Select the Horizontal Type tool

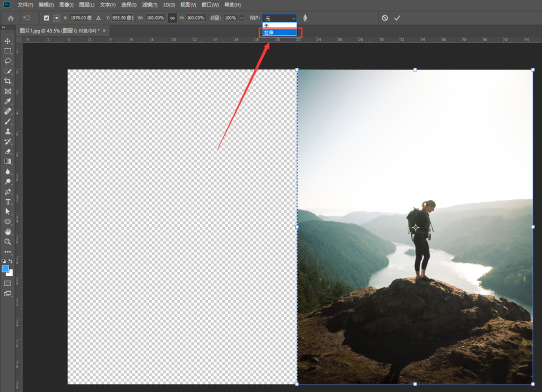coord(8,202)
